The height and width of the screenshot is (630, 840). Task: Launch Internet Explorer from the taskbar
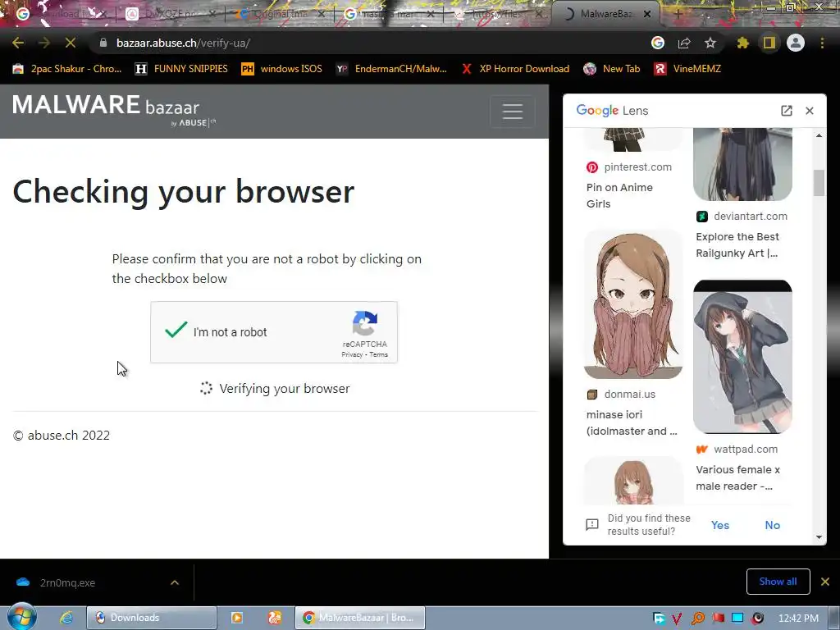[x=66, y=618]
